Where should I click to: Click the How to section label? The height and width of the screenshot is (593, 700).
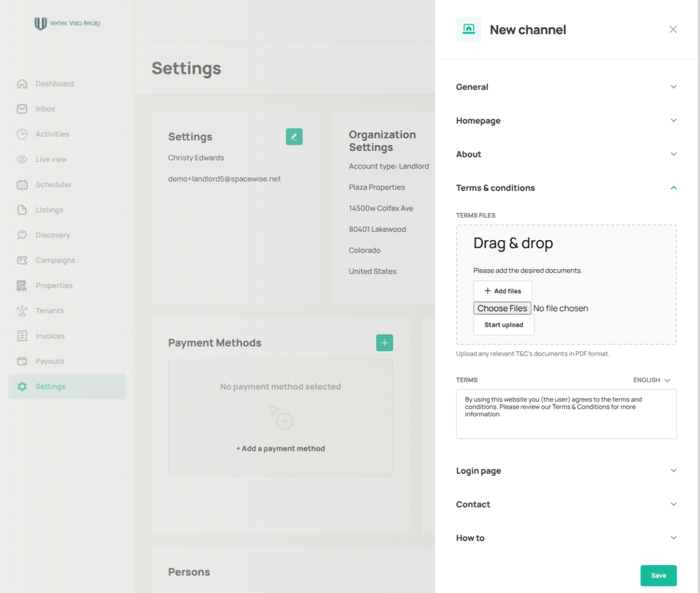coord(470,538)
